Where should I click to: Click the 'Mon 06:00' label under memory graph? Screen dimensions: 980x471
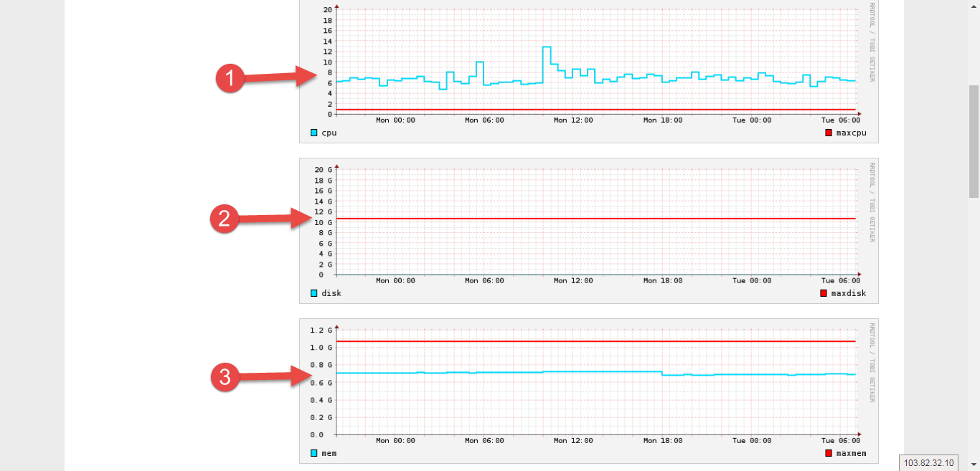[484, 441]
